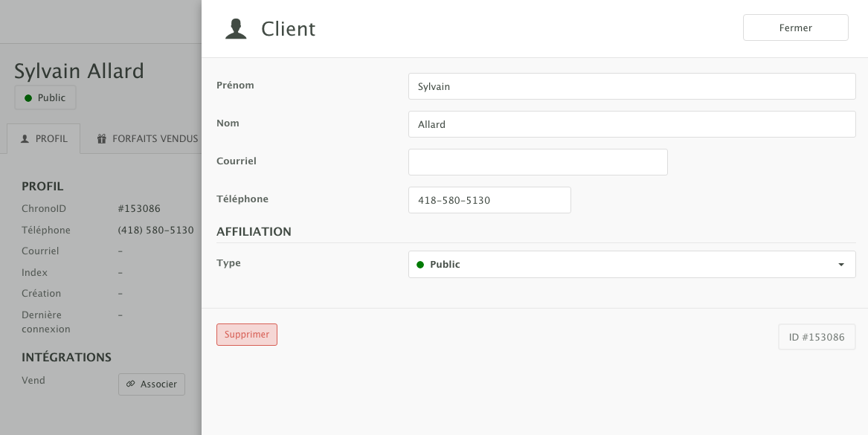This screenshot has height=435, width=868.
Task: Click the Client person icon in panel header
Action: (236, 29)
